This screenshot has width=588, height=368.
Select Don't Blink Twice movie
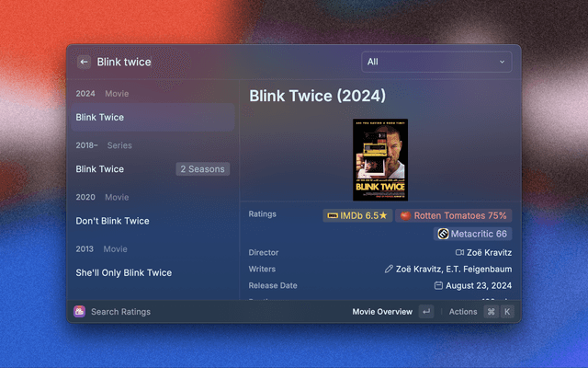click(x=153, y=221)
